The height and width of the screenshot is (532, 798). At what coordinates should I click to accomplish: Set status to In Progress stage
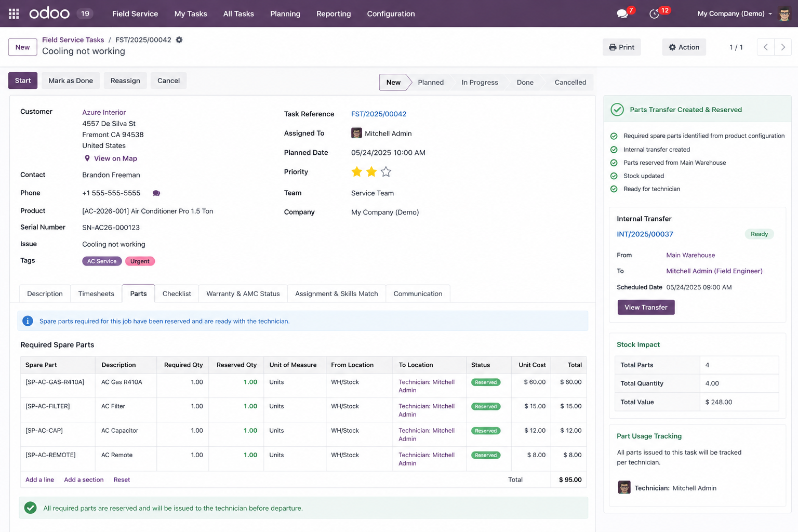[x=480, y=82]
